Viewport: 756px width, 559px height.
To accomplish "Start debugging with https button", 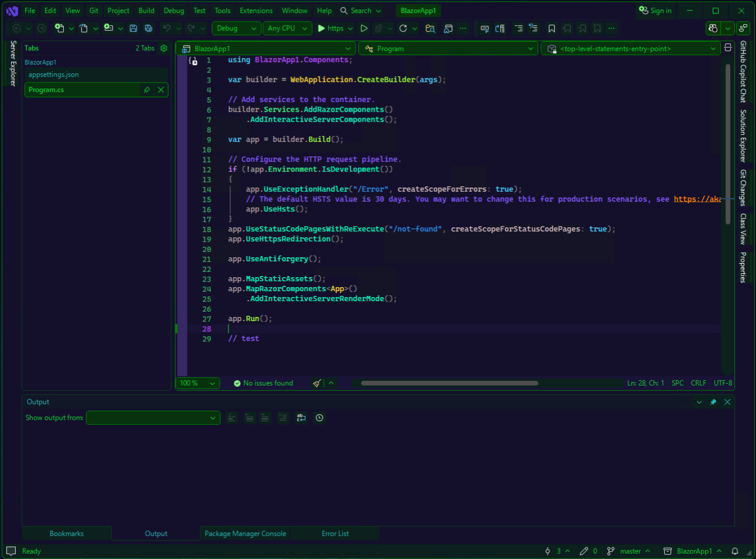I will (331, 28).
